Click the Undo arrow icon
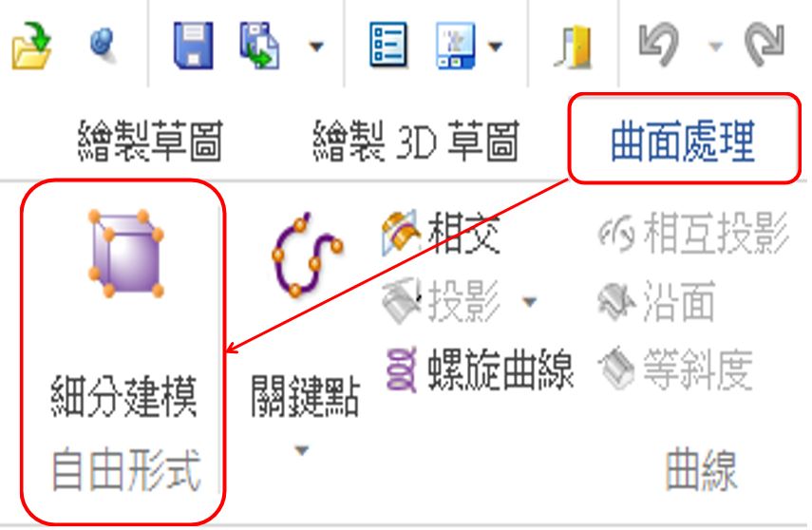Image resolution: width=812 pixels, height=530 pixels. [x=659, y=45]
